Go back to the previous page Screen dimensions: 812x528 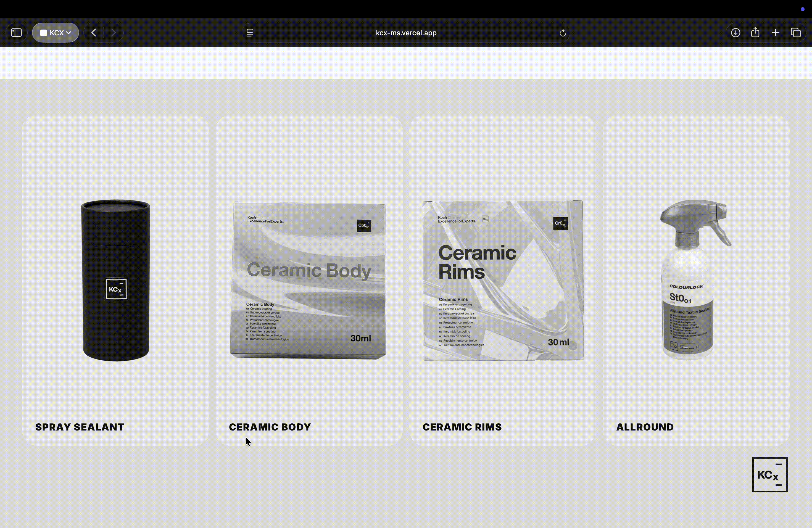click(x=94, y=33)
